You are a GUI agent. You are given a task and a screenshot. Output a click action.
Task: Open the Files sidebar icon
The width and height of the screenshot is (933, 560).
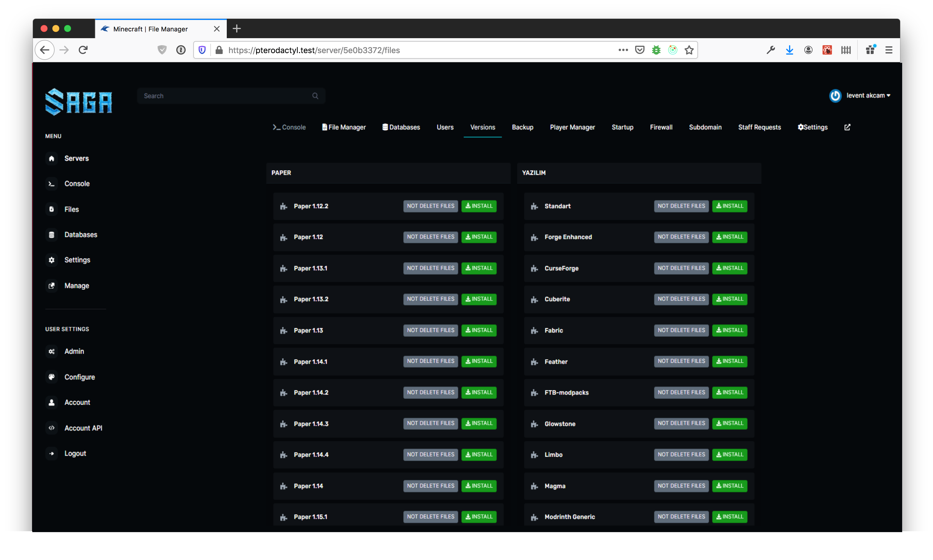(52, 209)
